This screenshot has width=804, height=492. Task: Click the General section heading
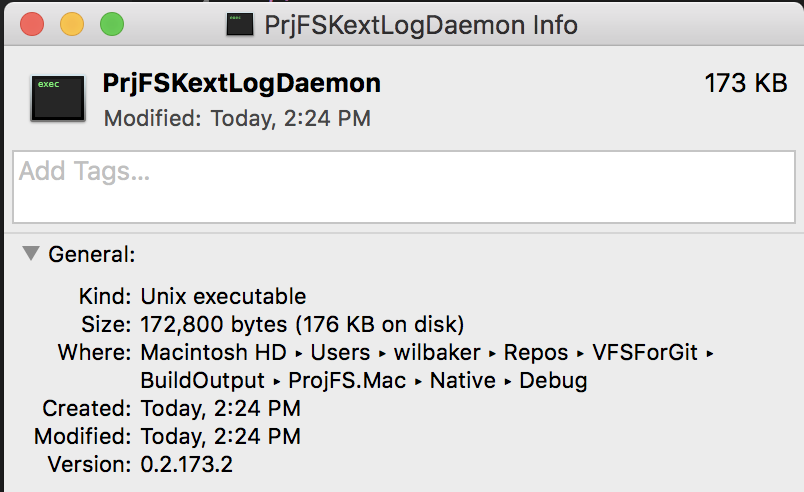pos(92,254)
